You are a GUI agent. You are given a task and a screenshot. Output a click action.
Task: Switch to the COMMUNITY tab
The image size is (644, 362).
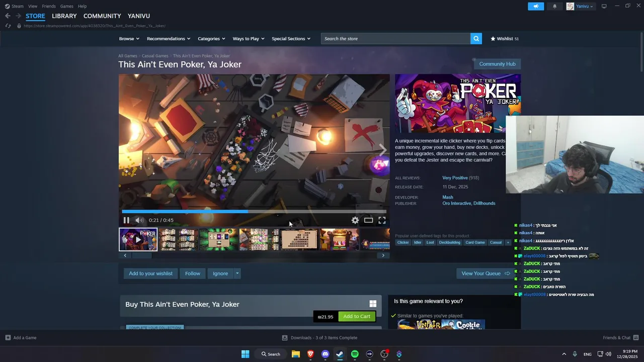pyautogui.click(x=102, y=16)
